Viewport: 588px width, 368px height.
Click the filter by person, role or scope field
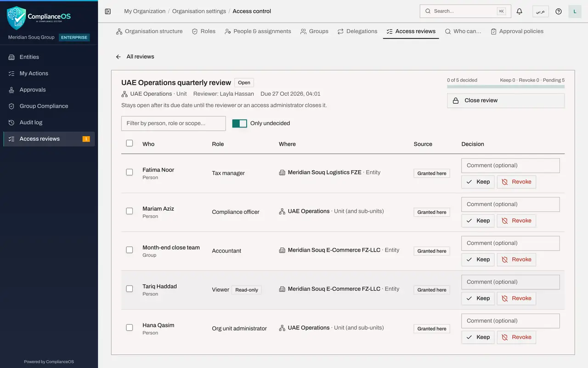[173, 123]
